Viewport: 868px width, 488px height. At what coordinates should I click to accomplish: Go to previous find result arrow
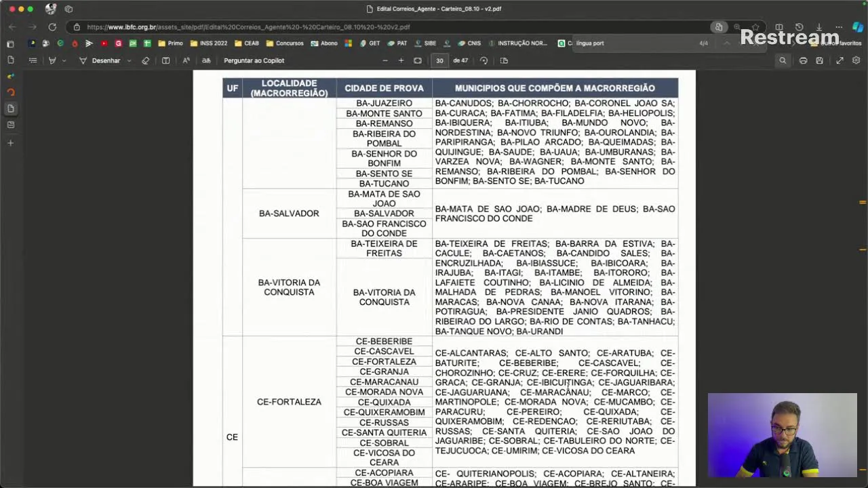[x=726, y=43]
